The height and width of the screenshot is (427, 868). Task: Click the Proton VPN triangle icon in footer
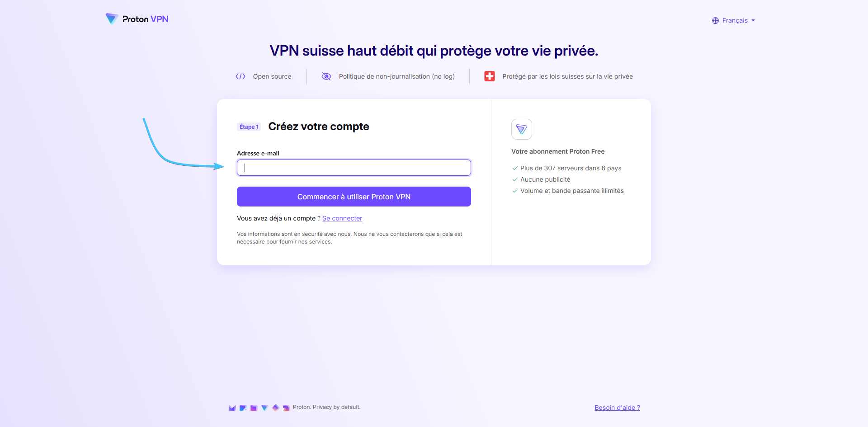(x=265, y=408)
